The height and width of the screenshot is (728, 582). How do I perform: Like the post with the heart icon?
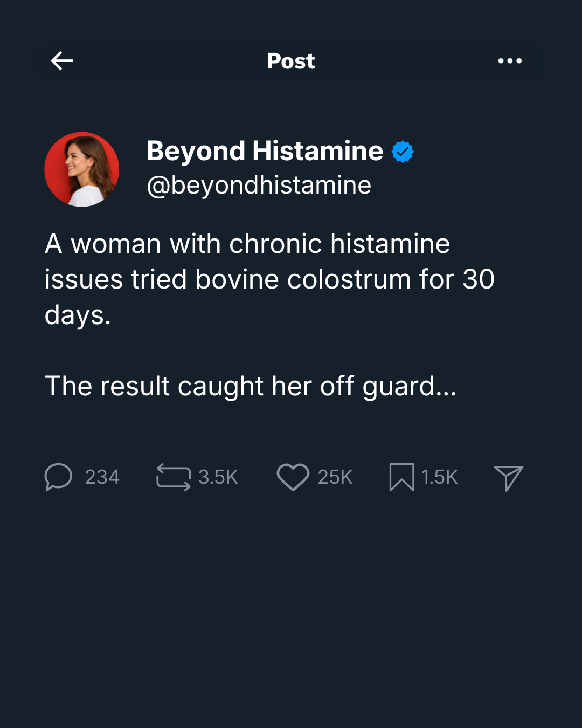[x=293, y=477]
